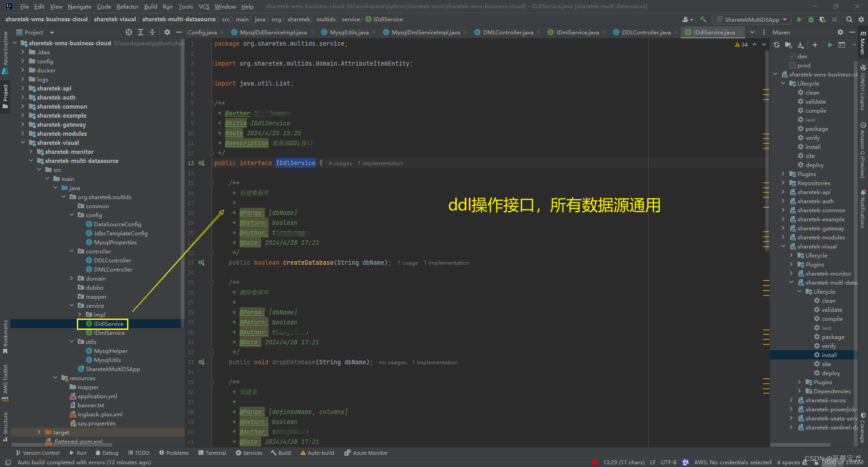This screenshot has height=467, width=868.
Task: Open the Notifications panel on right sidebar
Action: (x=863, y=208)
